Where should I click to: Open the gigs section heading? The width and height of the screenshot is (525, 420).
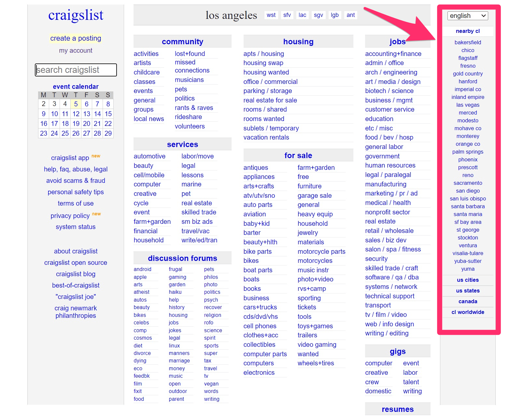[x=398, y=351]
